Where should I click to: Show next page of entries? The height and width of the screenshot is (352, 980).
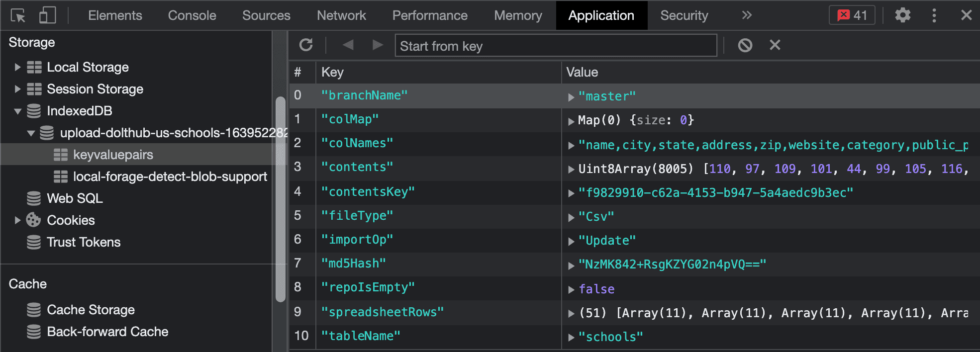378,45
